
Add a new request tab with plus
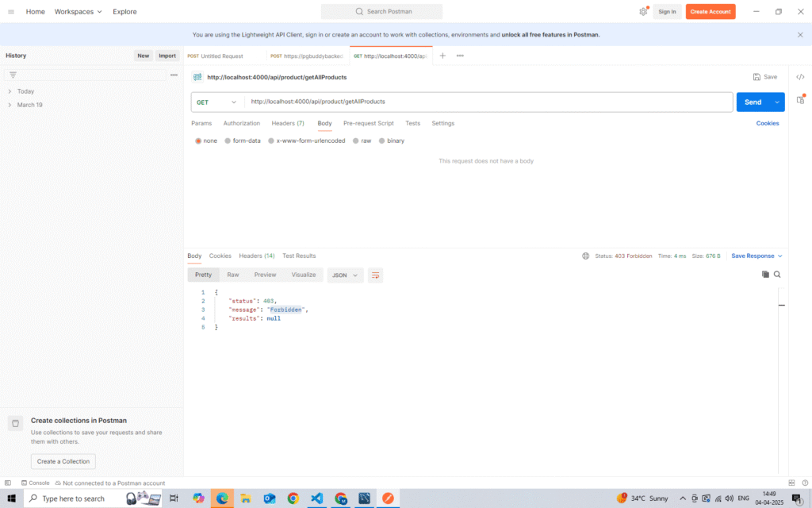click(442, 56)
